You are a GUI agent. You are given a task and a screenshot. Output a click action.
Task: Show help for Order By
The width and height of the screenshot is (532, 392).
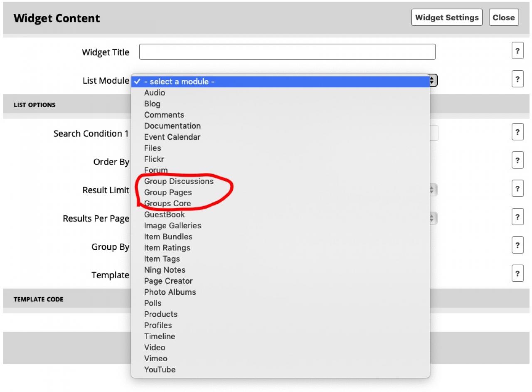(517, 160)
